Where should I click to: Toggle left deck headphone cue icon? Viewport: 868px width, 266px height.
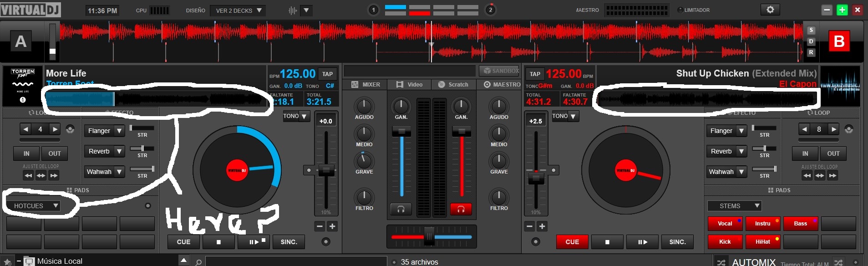pyautogui.click(x=401, y=209)
